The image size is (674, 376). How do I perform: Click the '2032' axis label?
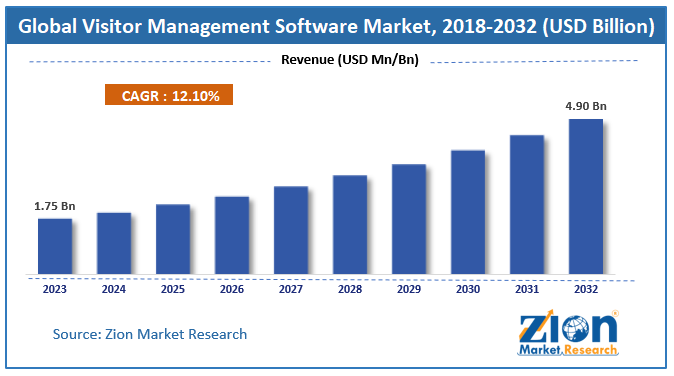(x=586, y=289)
